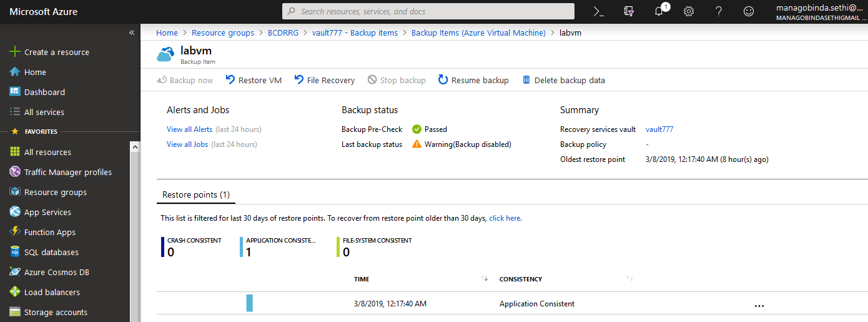Image resolution: width=868 pixels, height=322 pixels.
Task: Sort restore points by the Time column arrow
Action: coord(485,279)
